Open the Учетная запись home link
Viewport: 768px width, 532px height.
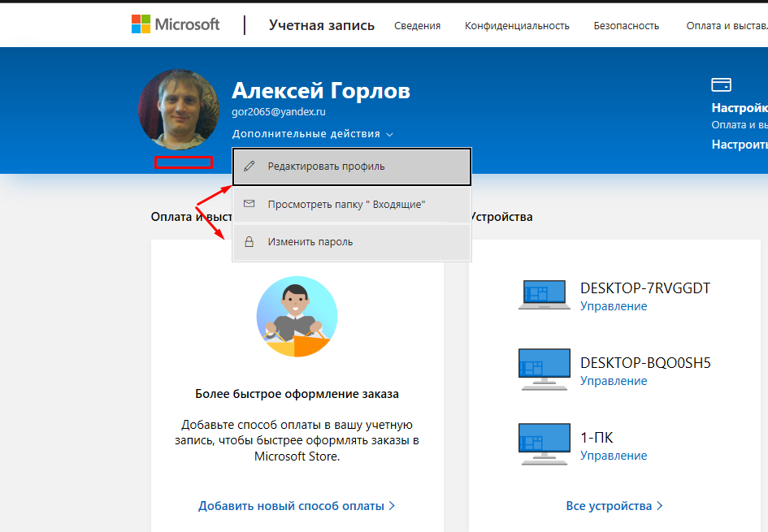[x=321, y=25]
